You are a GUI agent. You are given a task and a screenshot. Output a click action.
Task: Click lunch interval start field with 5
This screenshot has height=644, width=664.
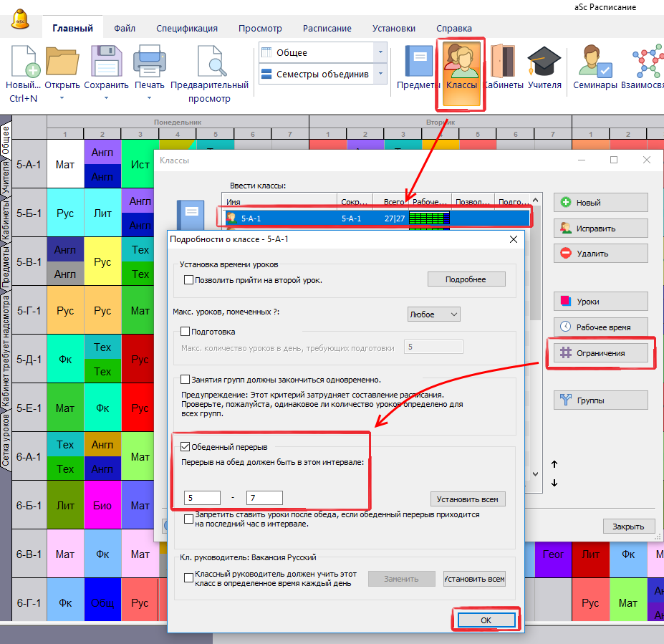pos(202,498)
